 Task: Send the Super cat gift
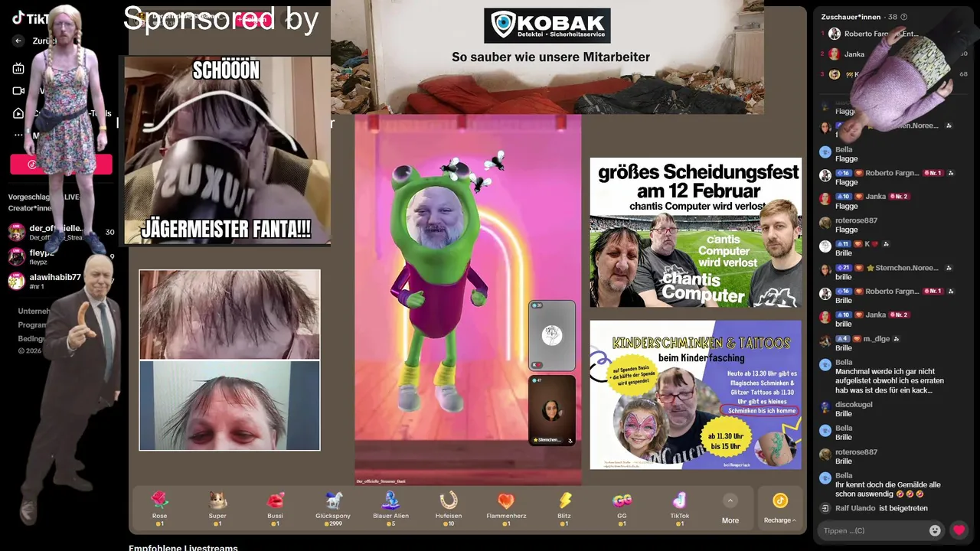point(217,509)
